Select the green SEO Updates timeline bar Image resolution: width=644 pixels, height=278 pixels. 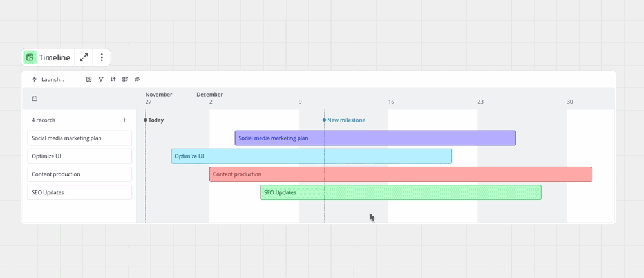coord(400,192)
